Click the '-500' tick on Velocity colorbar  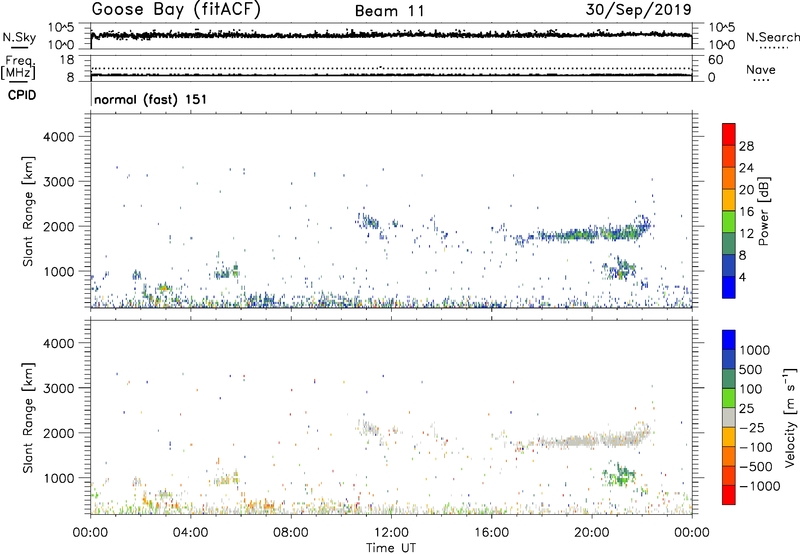(755, 467)
